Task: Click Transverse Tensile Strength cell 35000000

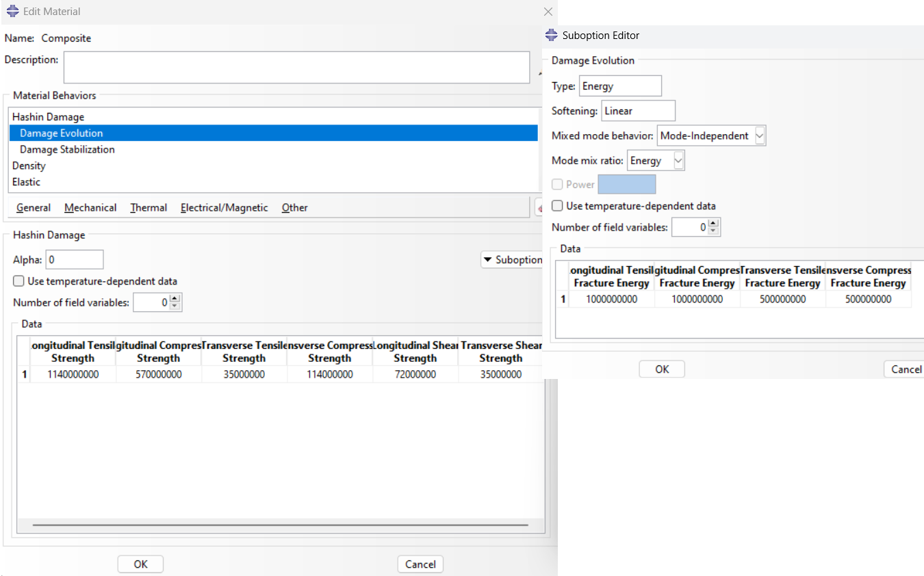Action: pos(244,374)
